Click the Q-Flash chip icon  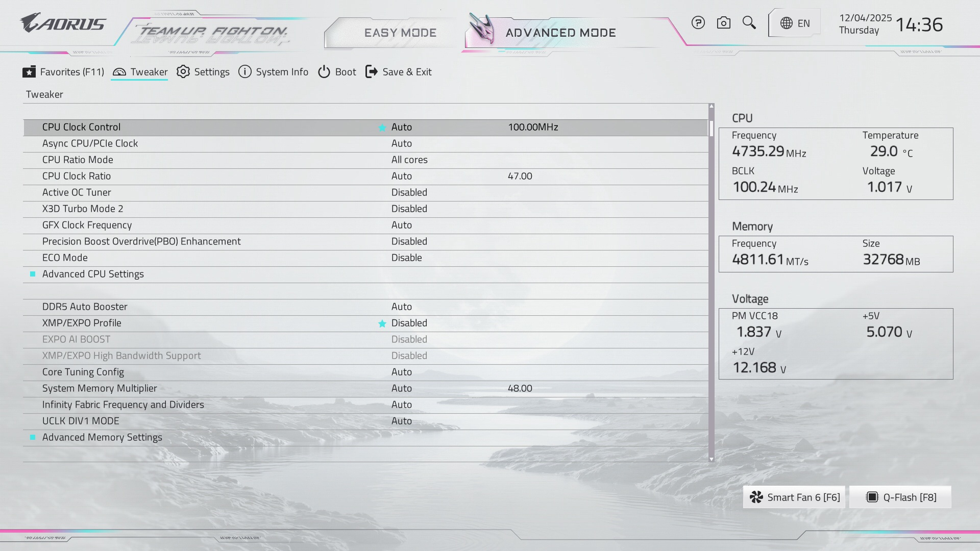pos(872,497)
